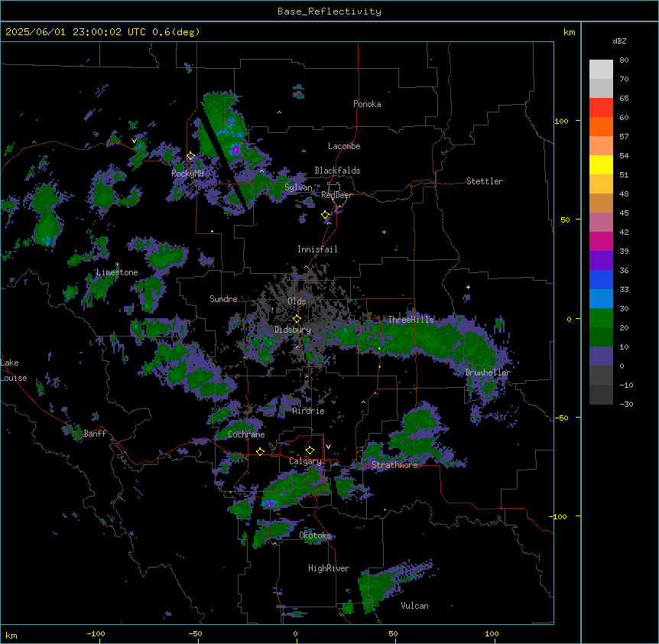This screenshot has width=659, height=644.
Task: Click the Olds city label
Action: click(x=297, y=301)
